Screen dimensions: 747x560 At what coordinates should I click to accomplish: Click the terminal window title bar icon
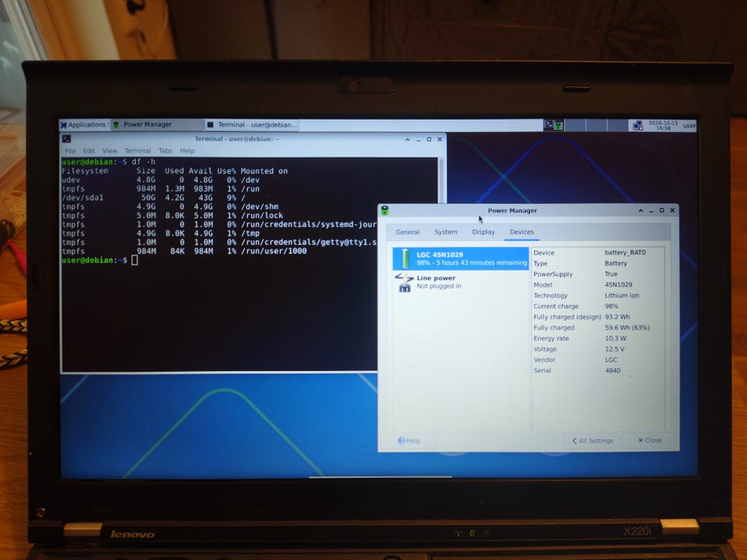click(67, 139)
